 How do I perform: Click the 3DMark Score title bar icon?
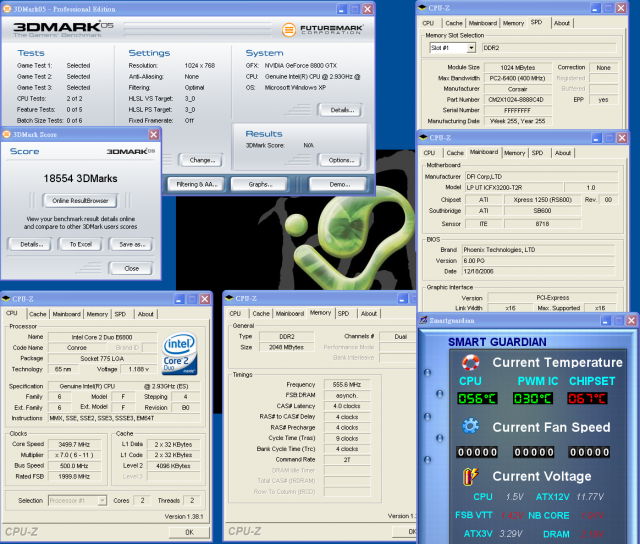pos(7,134)
